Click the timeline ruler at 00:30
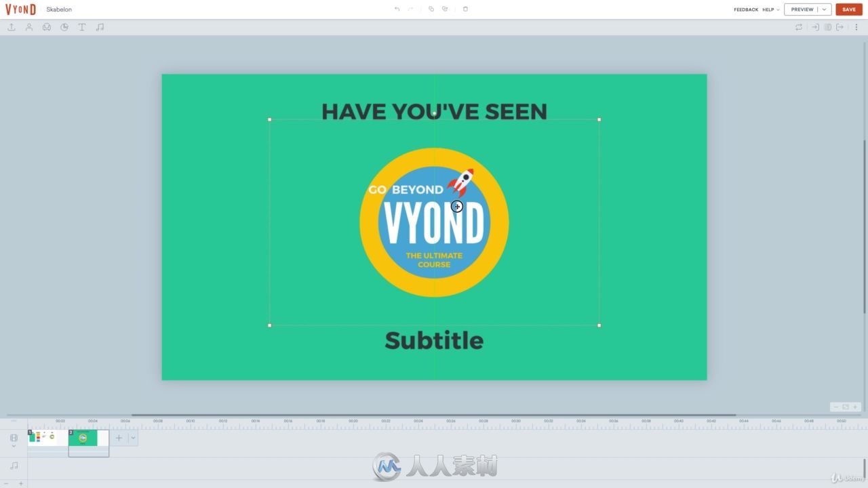This screenshot has width=868, height=488. pyautogui.click(x=516, y=421)
